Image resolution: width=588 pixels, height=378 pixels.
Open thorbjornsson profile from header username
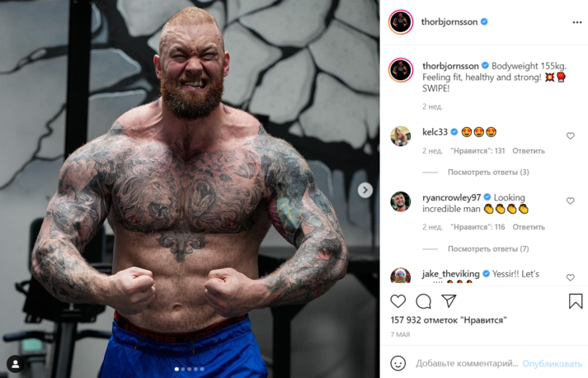click(449, 22)
